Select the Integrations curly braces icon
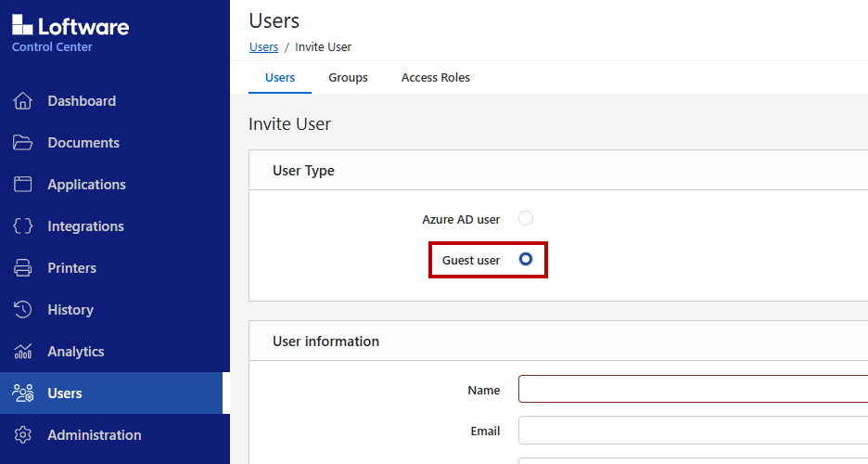The height and width of the screenshot is (464, 868). point(22,226)
